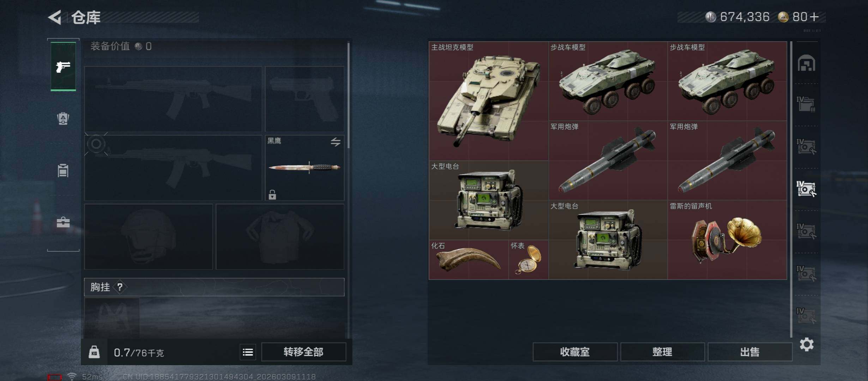868x381 pixels.
Task: Click the storage panel vertical scrollbar
Action: click(x=791, y=189)
